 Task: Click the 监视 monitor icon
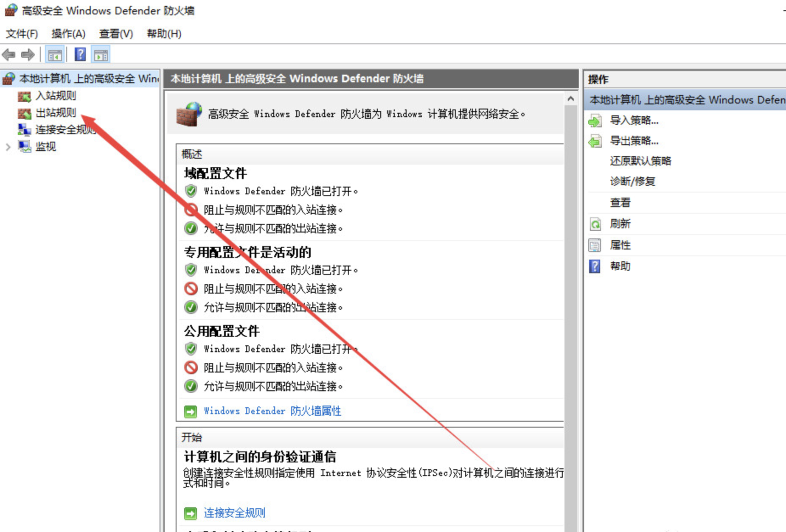24,146
